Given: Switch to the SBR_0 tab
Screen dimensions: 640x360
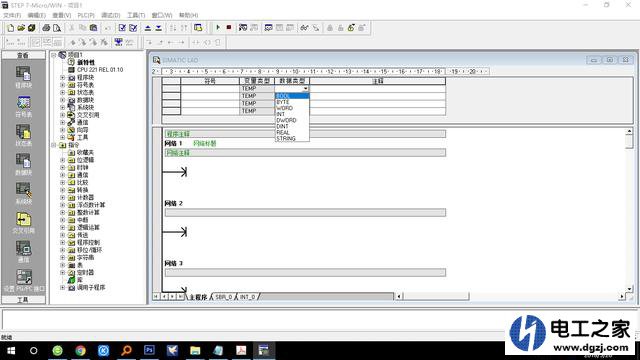Looking at the screenshot, I should point(224,297).
